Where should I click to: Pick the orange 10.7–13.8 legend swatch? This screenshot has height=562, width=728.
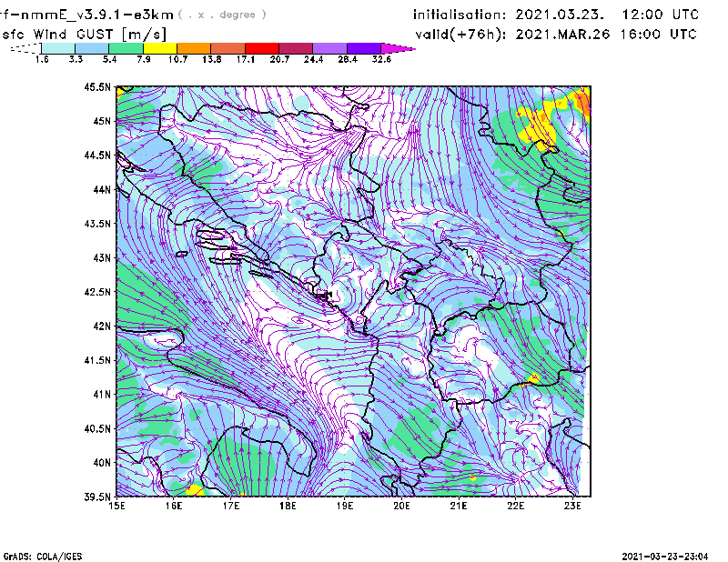point(194,48)
